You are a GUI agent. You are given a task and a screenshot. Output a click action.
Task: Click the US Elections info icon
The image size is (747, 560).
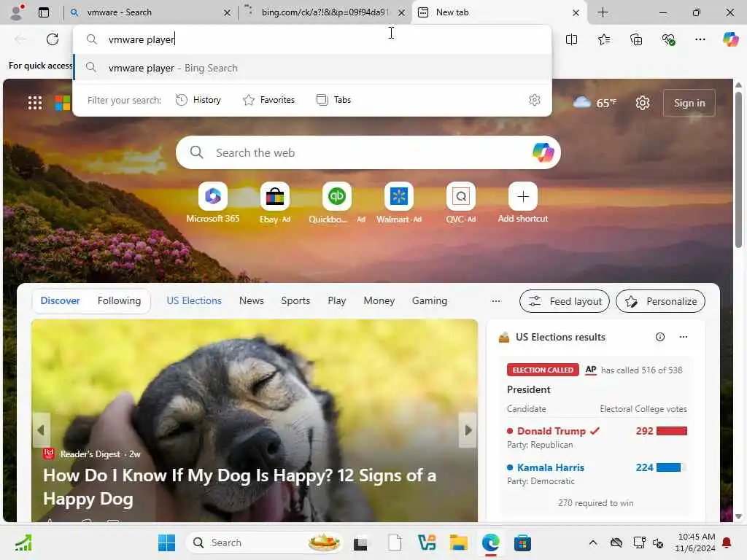coord(659,337)
